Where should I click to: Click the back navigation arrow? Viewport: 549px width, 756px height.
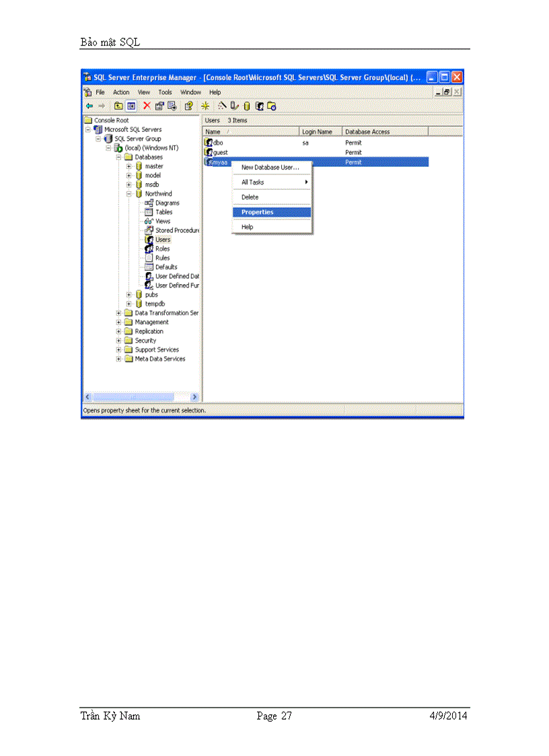coord(89,106)
